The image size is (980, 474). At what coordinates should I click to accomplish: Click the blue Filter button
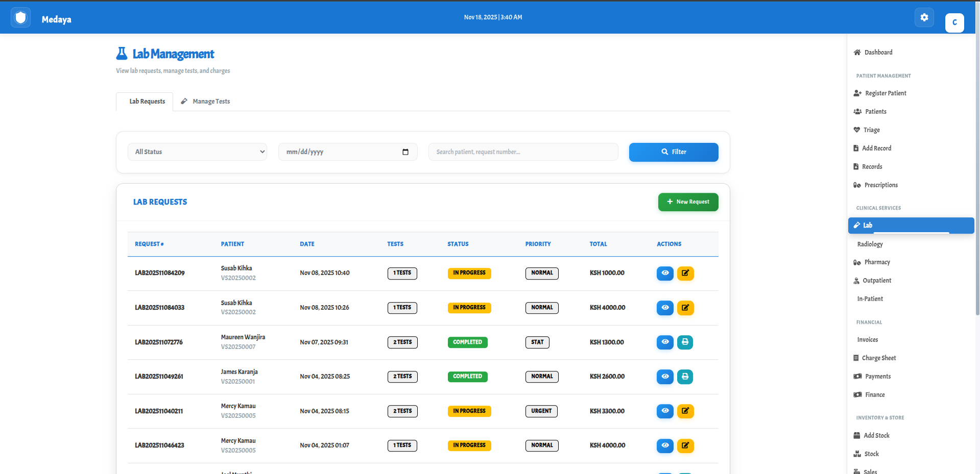[x=673, y=152]
